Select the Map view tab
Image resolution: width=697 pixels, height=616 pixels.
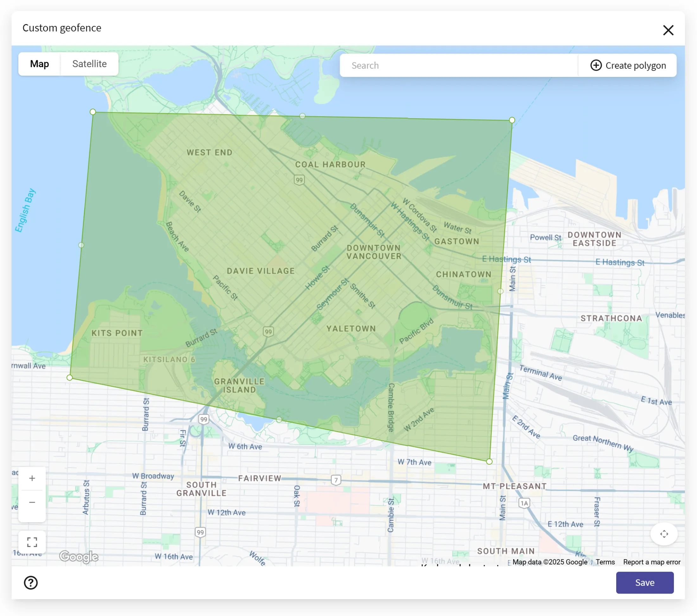point(40,64)
